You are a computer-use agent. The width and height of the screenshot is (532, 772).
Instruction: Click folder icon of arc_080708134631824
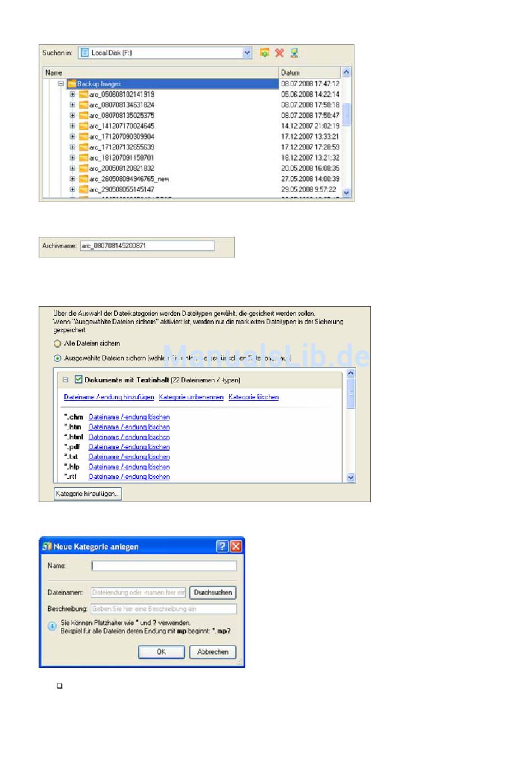[83, 105]
